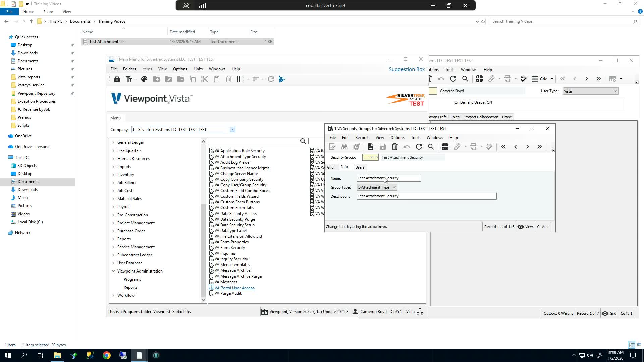Expand the Project Management folder

(113, 223)
